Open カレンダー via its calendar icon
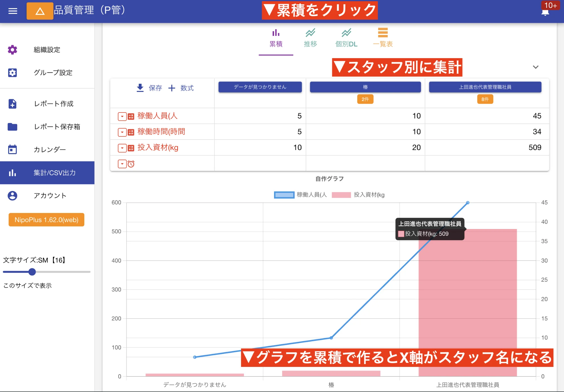 pos(12,149)
